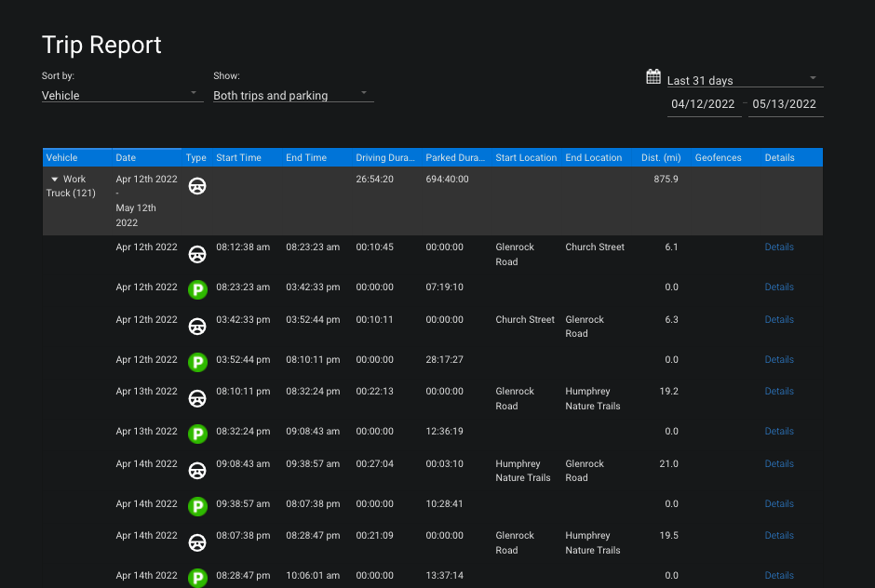Open Details for the 19.2 mile trip
Screen dimensions: 875x588
point(779,392)
